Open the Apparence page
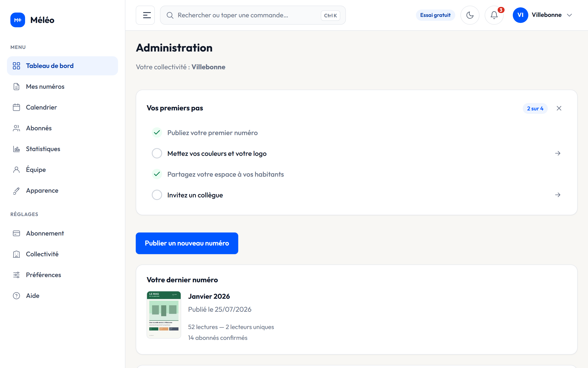The image size is (588, 368). point(62,190)
